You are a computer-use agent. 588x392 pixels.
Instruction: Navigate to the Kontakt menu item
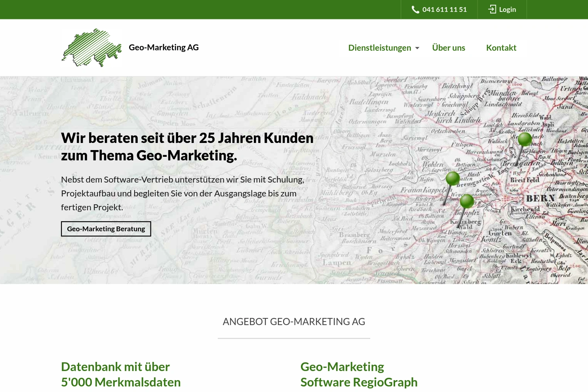point(501,48)
